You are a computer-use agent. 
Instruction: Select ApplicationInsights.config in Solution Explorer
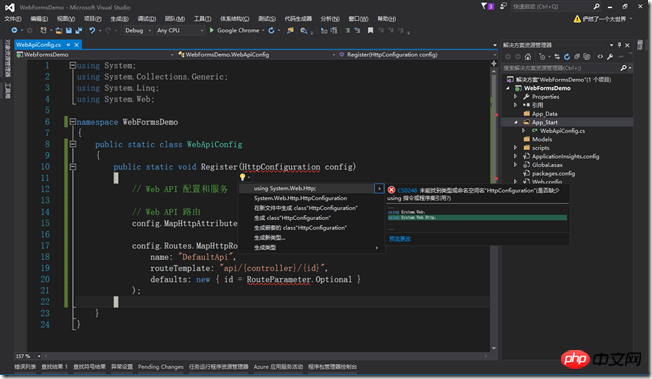pyautogui.click(x=566, y=156)
